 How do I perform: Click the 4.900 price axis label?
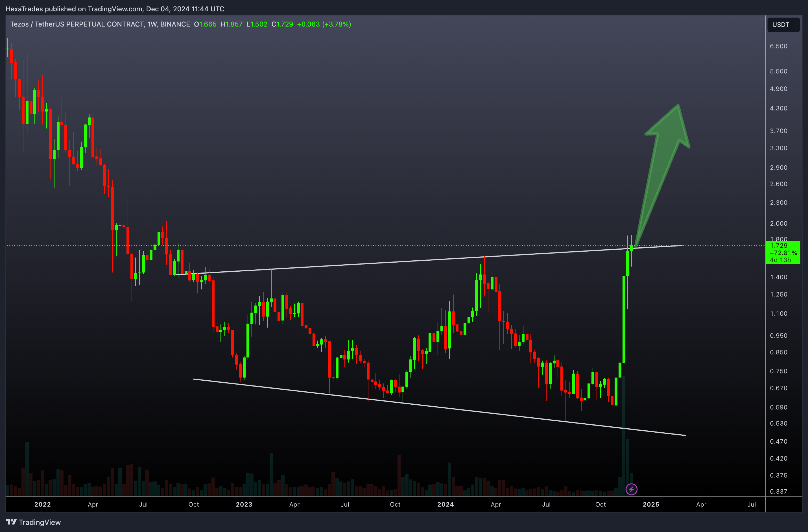click(778, 89)
